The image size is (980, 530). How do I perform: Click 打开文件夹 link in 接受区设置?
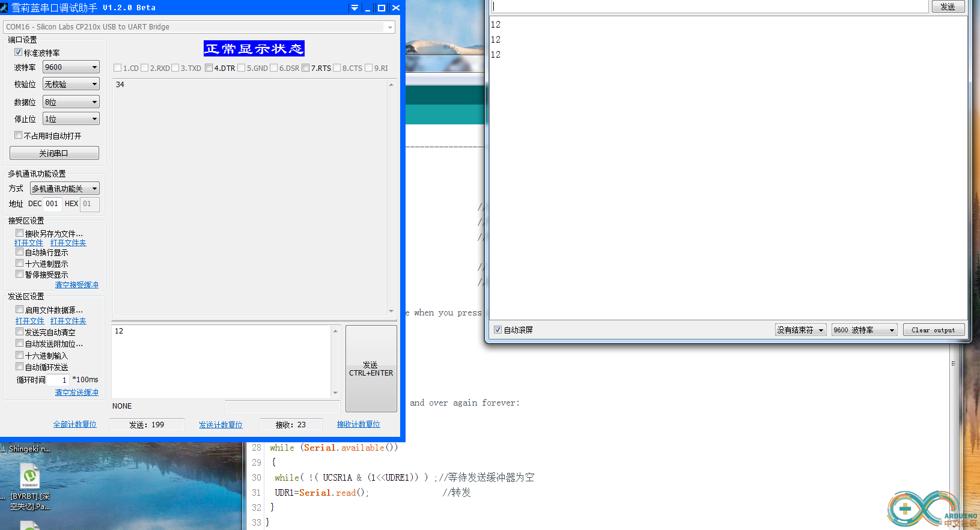click(x=68, y=243)
